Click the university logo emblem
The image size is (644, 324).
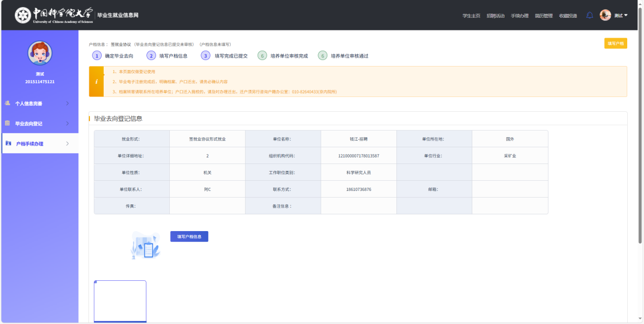click(x=23, y=15)
